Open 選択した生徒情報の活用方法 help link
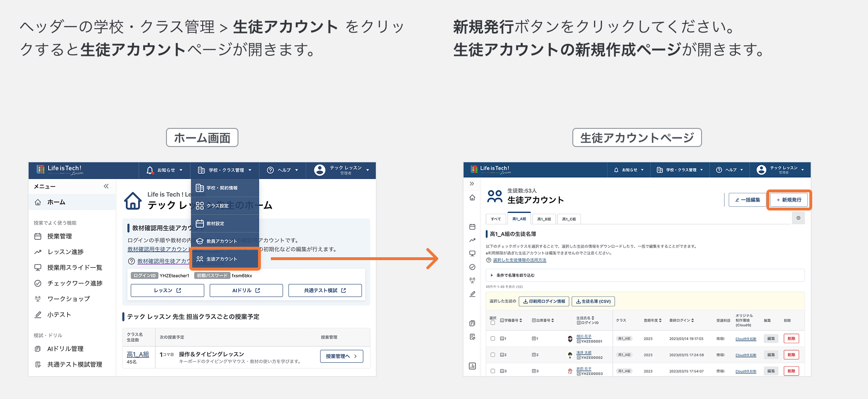The height and width of the screenshot is (399, 868). point(519,260)
